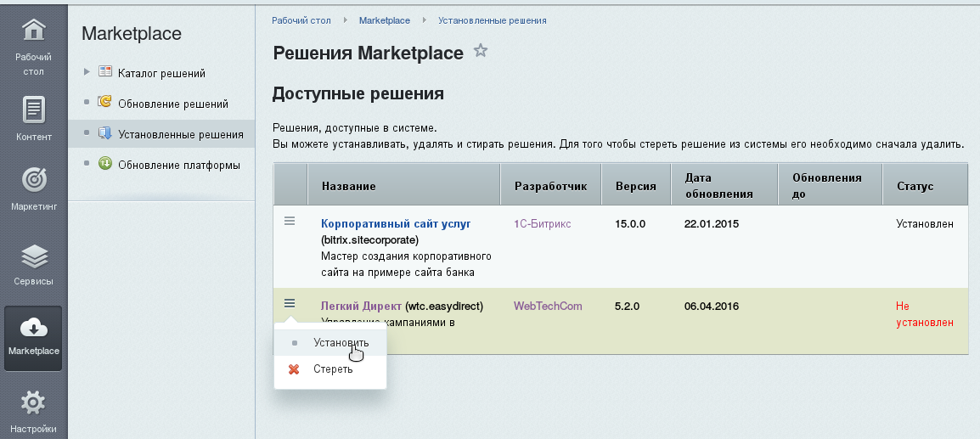Open the Настройки gear section
Screen dimensions: 980x439
point(33,412)
